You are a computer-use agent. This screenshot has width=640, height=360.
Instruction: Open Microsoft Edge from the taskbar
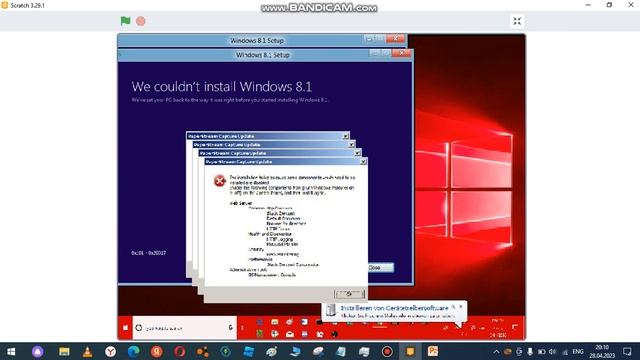coord(133,351)
